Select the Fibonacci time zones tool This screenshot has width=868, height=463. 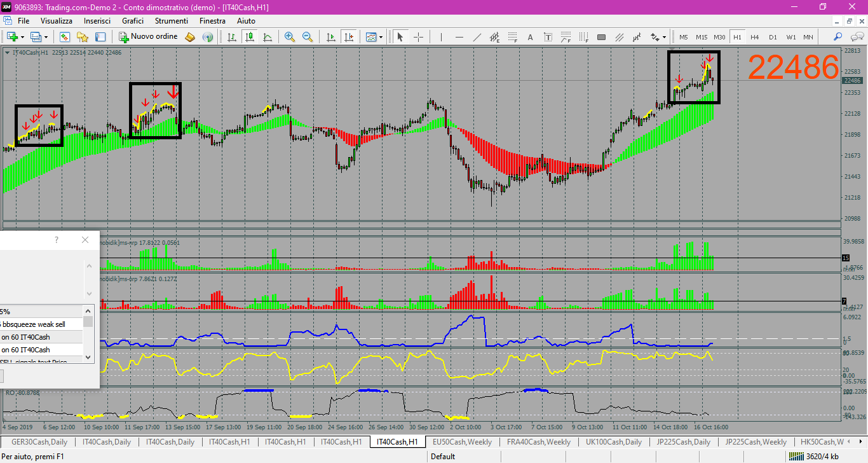click(x=583, y=37)
